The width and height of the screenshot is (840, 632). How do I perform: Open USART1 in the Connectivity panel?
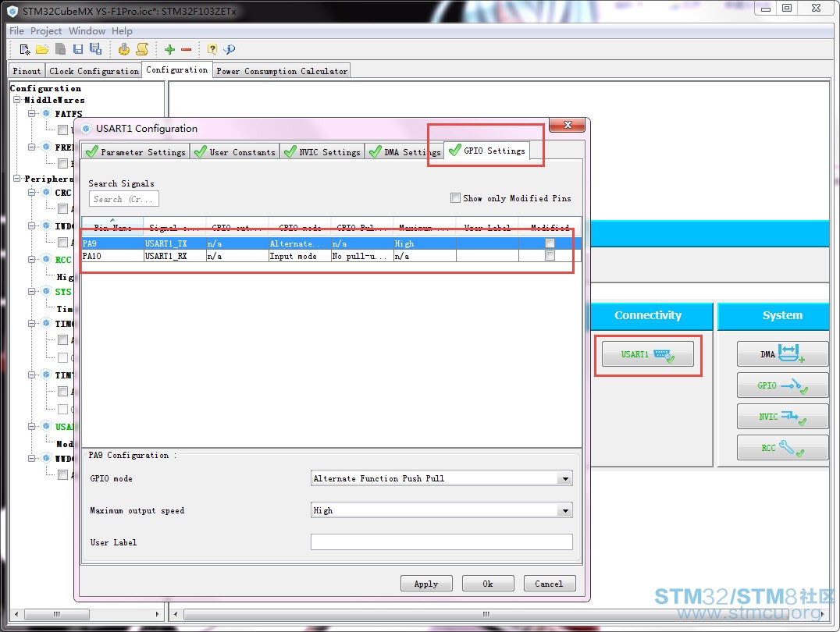[x=648, y=354]
